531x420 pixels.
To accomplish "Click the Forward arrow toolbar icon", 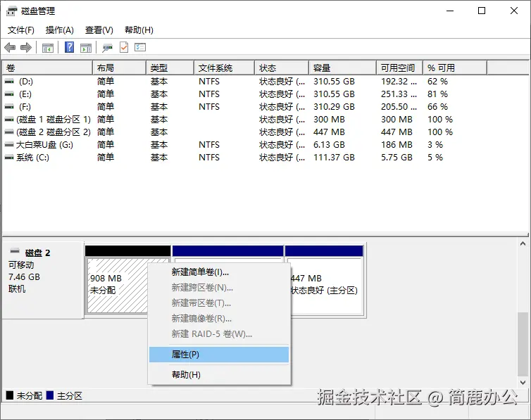I will (x=26, y=48).
